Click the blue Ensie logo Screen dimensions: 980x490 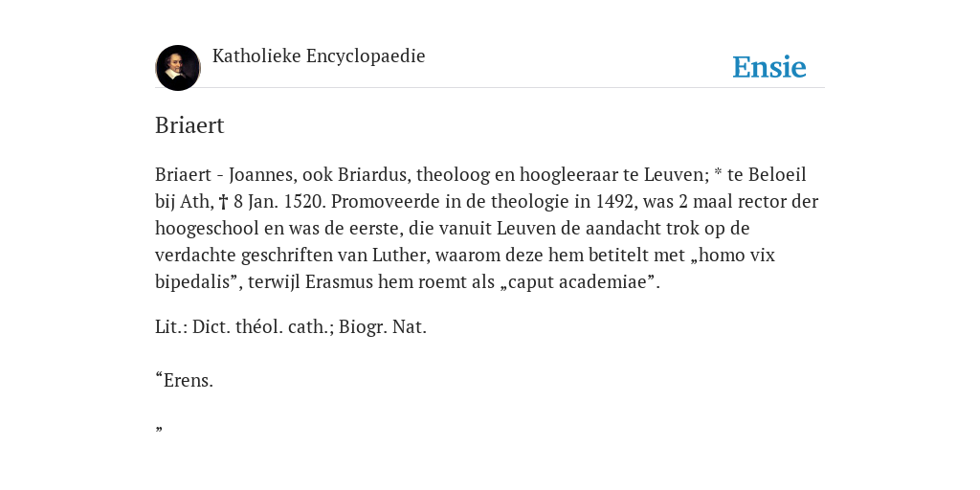pyautogui.click(x=769, y=67)
